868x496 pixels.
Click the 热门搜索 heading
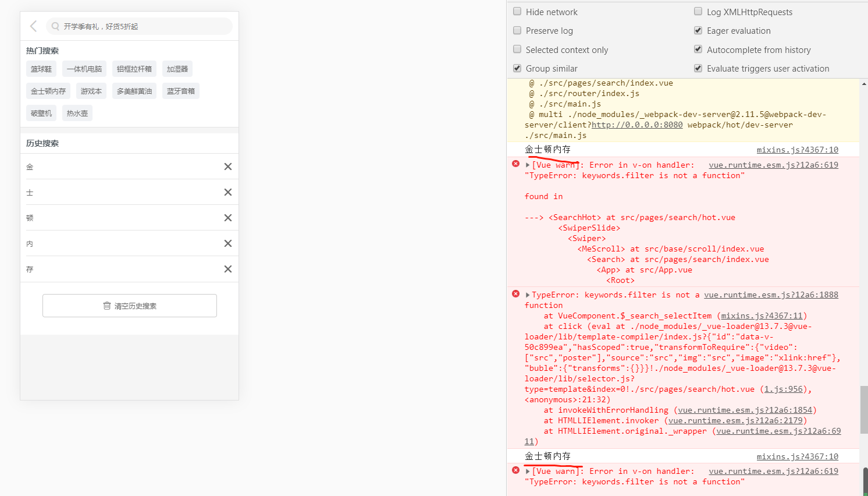(x=42, y=51)
